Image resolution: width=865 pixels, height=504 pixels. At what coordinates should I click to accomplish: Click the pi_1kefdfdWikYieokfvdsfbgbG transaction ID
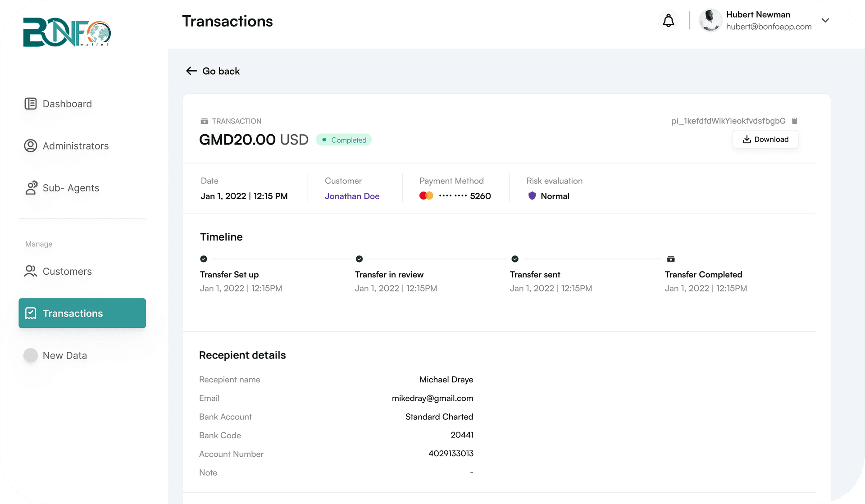pos(728,121)
